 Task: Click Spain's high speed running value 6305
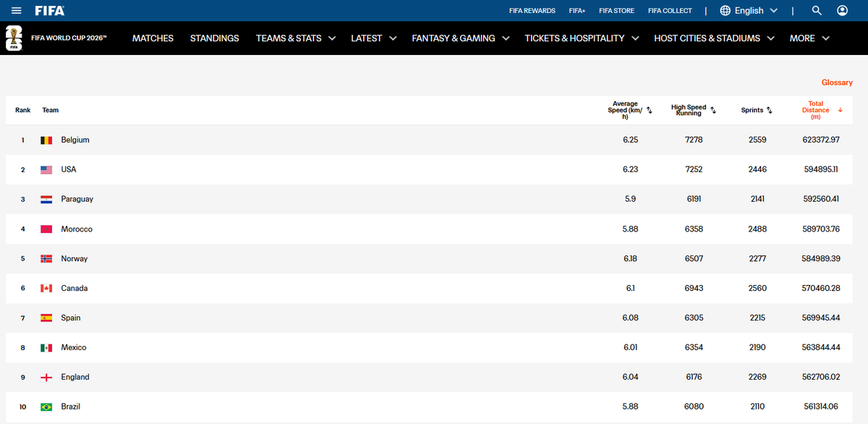[694, 318]
